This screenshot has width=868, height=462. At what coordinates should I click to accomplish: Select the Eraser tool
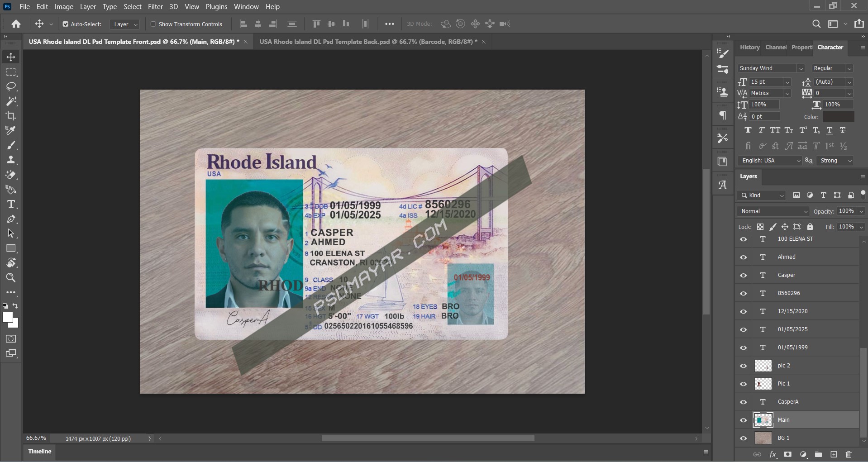11,175
